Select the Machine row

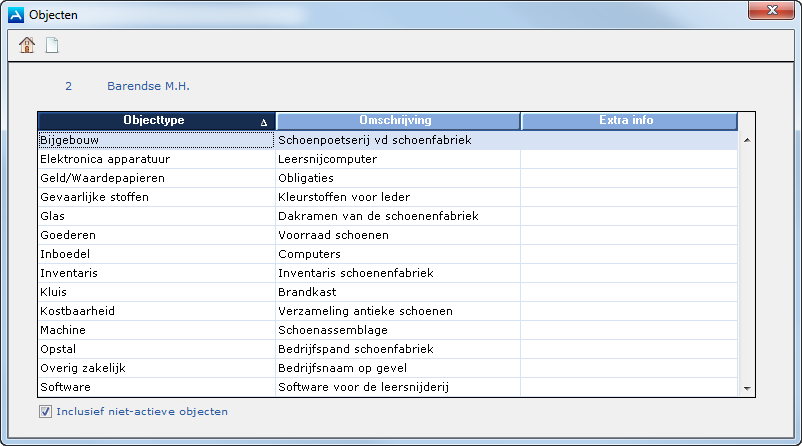point(388,330)
